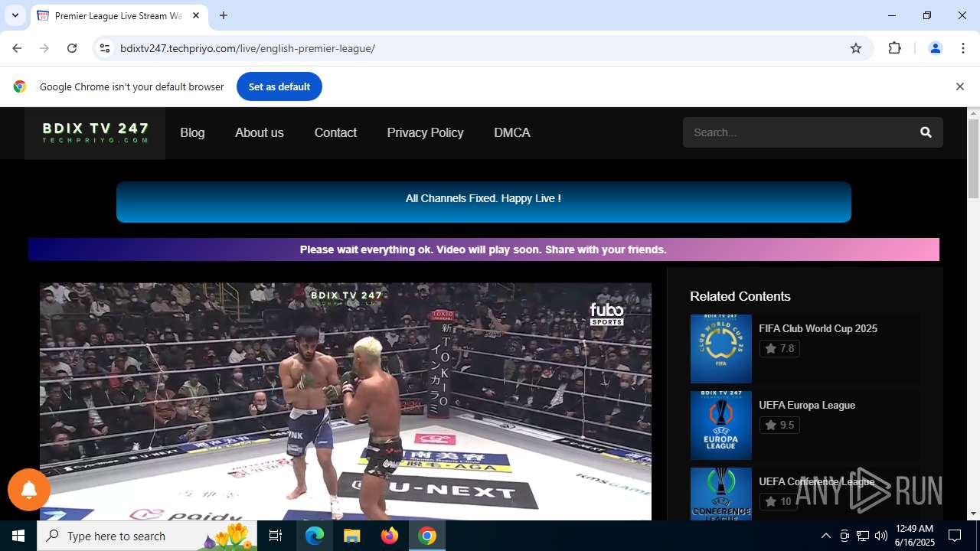Open the About us page
The width and height of the screenshot is (980, 551).
(x=260, y=132)
